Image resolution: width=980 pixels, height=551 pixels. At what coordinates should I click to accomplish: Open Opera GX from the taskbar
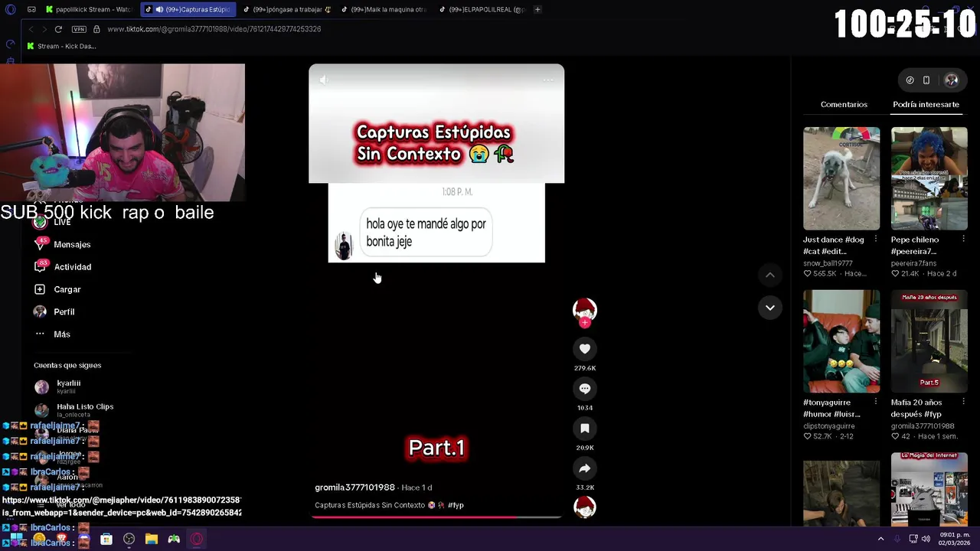click(x=197, y=539)
